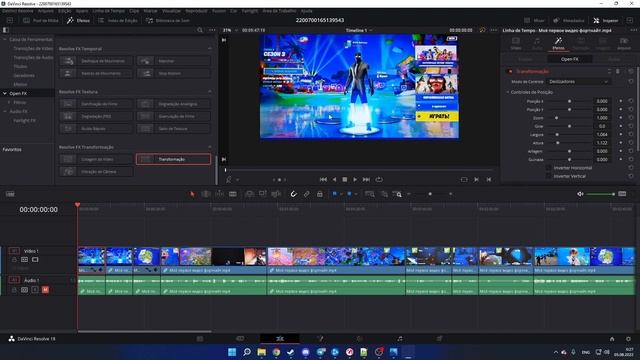
Task: Collapse Resolve FX Transformação section
Action: 210,147
